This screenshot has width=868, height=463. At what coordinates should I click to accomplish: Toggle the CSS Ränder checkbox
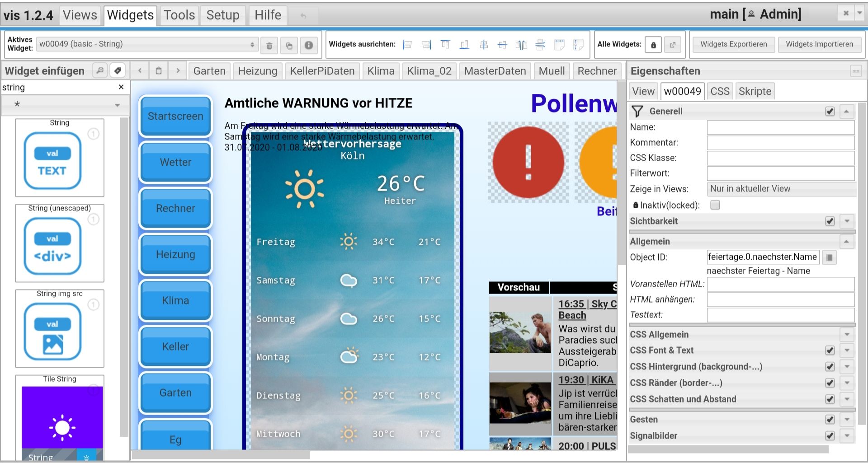(x=830, y=383)
